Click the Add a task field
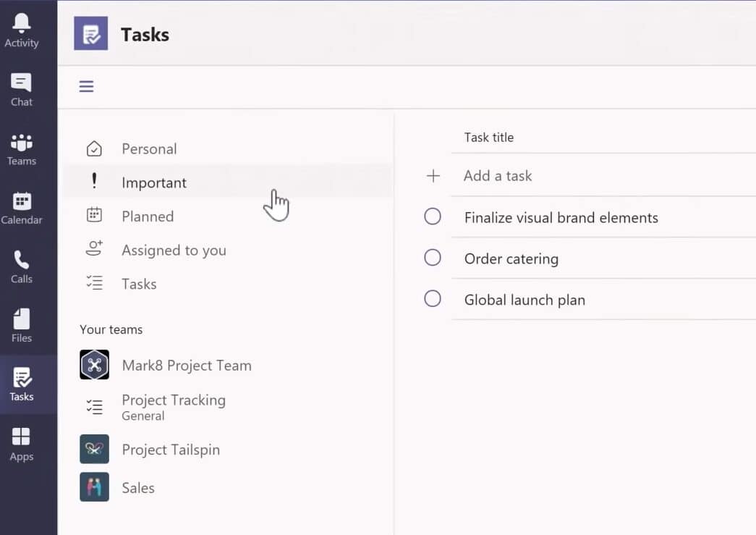The width and height of the screenshot is (756, 535). [x=498, y=176]
